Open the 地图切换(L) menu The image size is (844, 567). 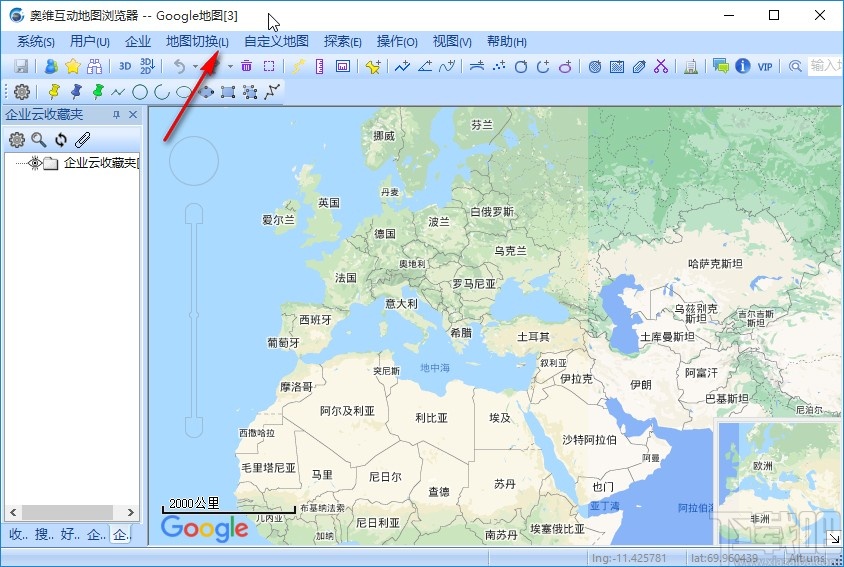click(197, 41)
